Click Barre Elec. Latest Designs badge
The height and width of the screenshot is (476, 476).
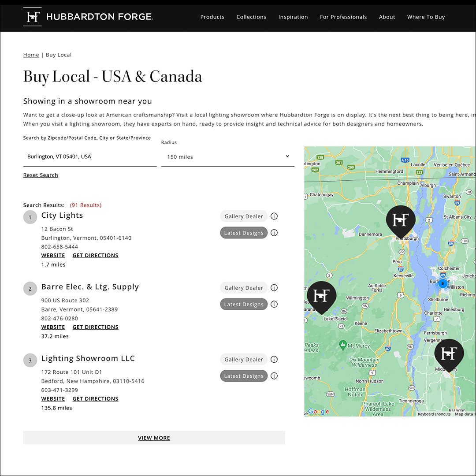tap(244, 304)
